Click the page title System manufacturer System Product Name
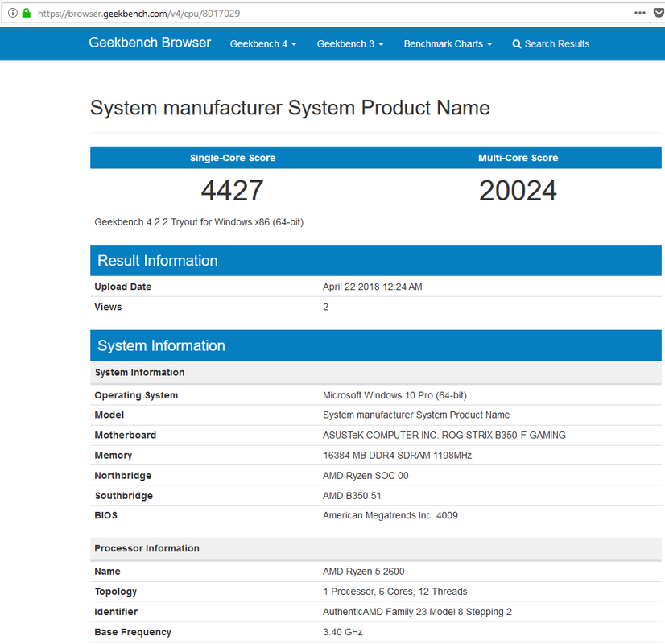This screenshot has height=644, width=665. [x=290, y=108]
